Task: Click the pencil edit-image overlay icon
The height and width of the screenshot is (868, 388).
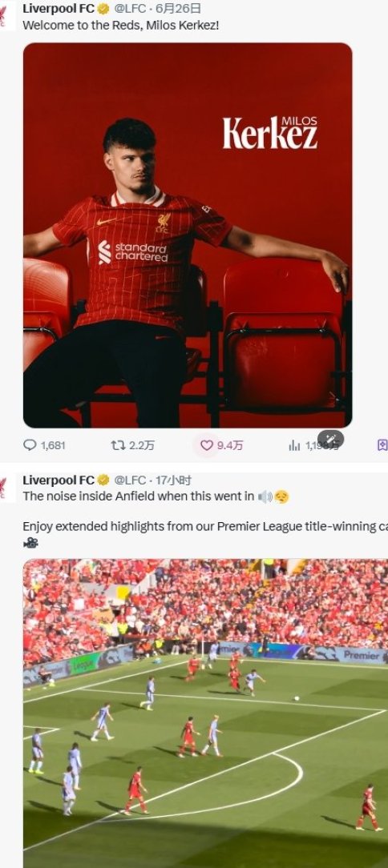Action: (331, 440)
